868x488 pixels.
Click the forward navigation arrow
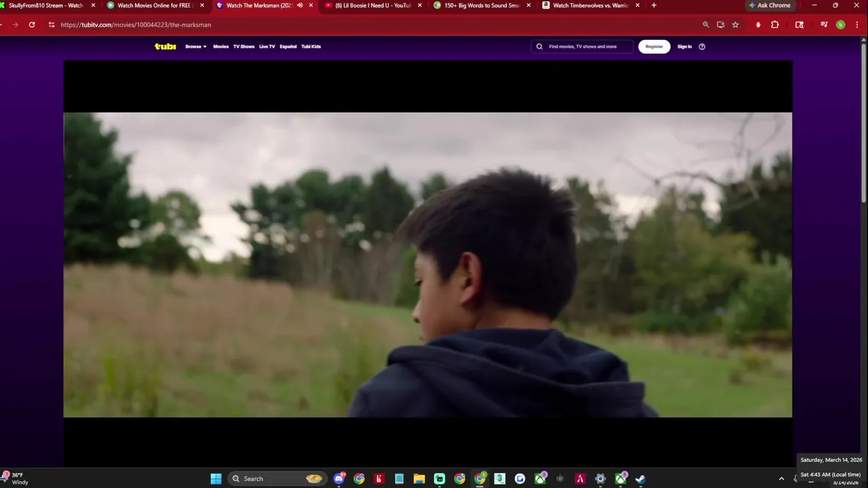(15, 24)
